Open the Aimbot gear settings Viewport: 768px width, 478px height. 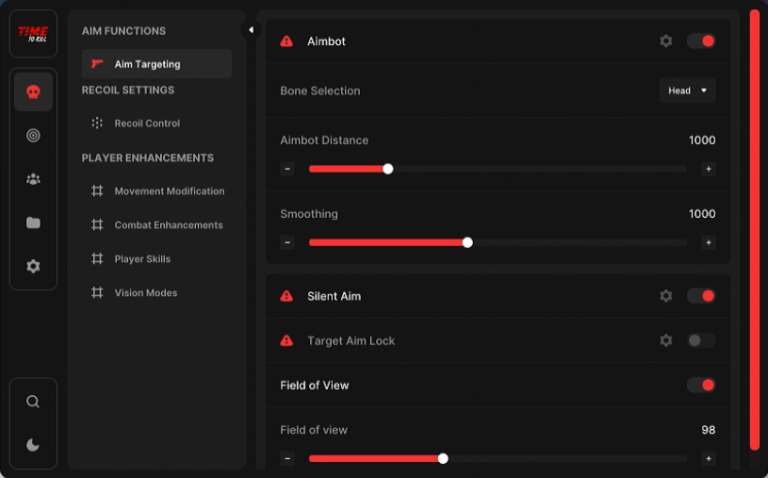click(x=666, y=41)
